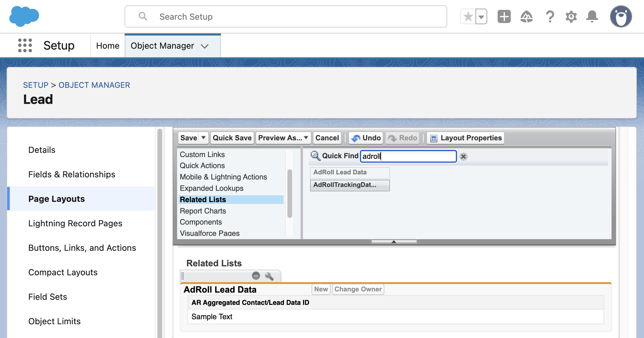The height and width of the screenshot is (338, 644).
Task: Select Quick Actions in the palette list
Action: tap(231, 166)
